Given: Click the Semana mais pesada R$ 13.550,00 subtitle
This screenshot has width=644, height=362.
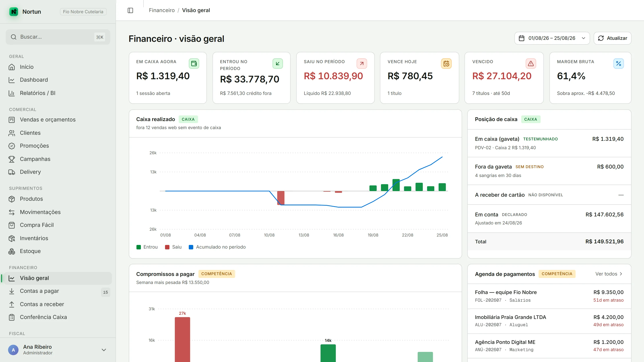Looking at the screenshot, I should point(173,282).
